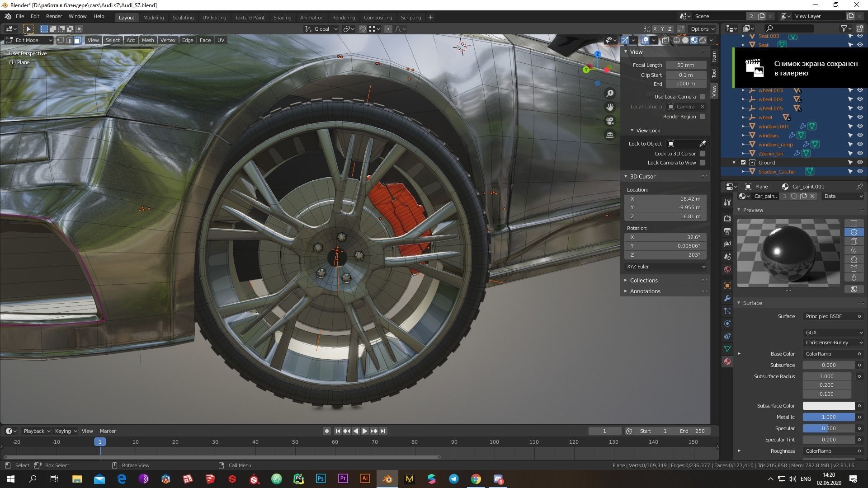Viewport: 868px width, 488px height.
Task: Open the Modifiers properties tab
Action: 727,298
